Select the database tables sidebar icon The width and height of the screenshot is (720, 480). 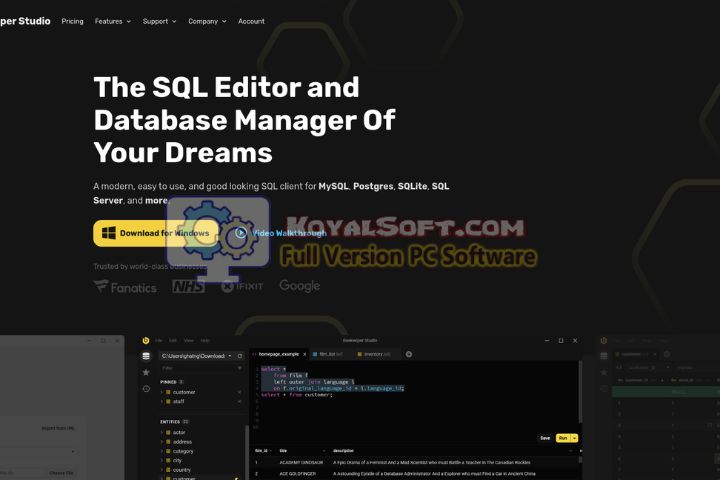[146, 356]
